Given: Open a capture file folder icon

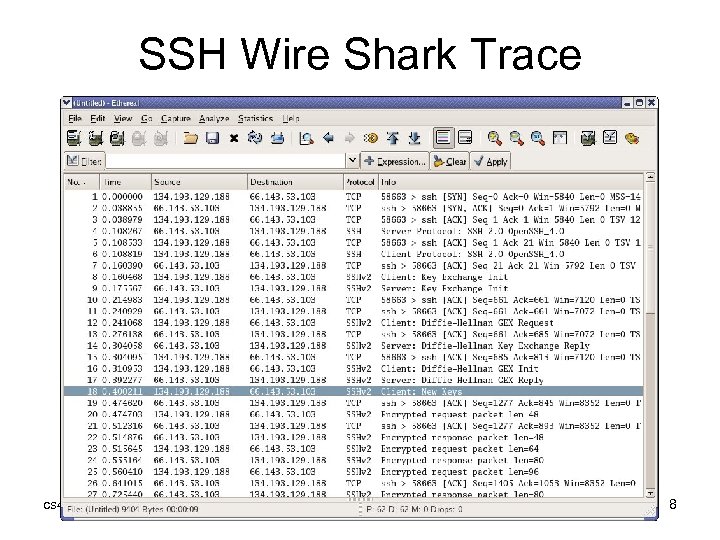Looking at the screenshot, I should click(190, 138).
